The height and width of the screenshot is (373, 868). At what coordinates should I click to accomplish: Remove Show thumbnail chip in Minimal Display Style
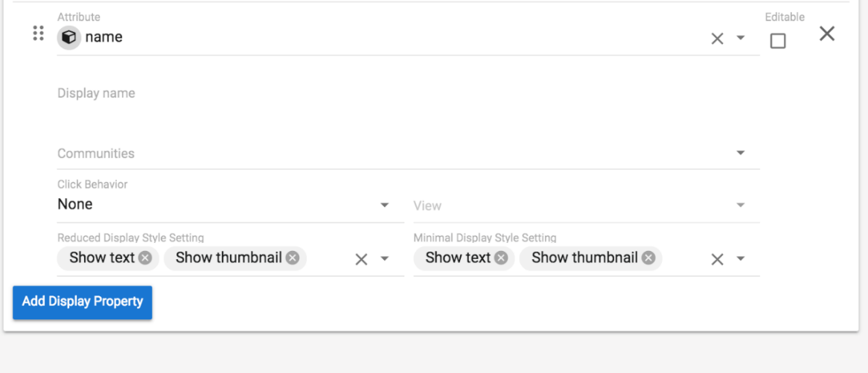click(x=648, y=258)
